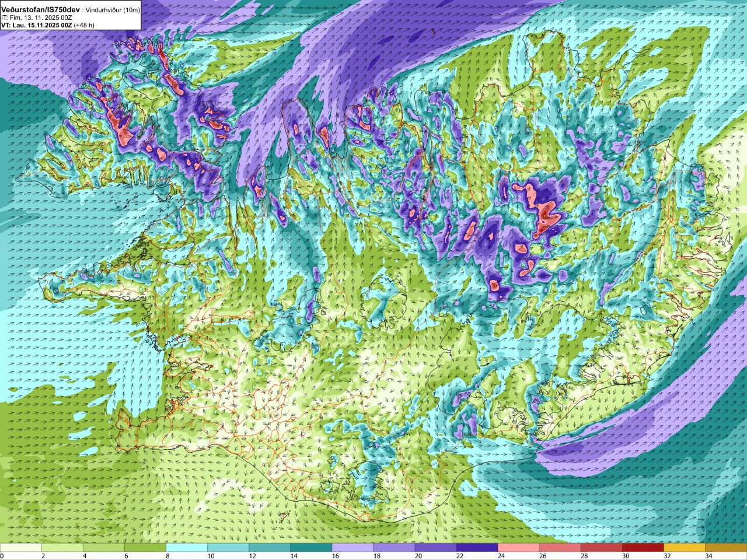This screenshot has width=747, height=560.
Task: Pick the olive green 6–8 legend swatch
Action: pyautogui.click(x=145, y=548)
